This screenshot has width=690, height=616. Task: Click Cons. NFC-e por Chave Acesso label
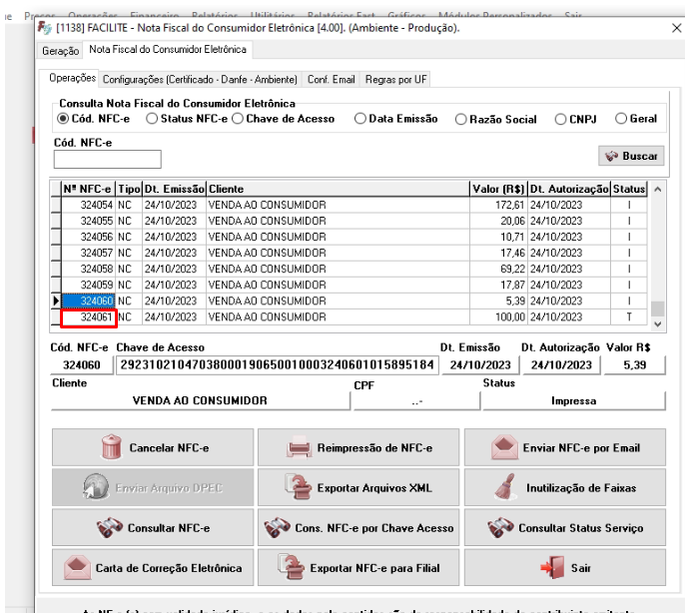(374, 527)
